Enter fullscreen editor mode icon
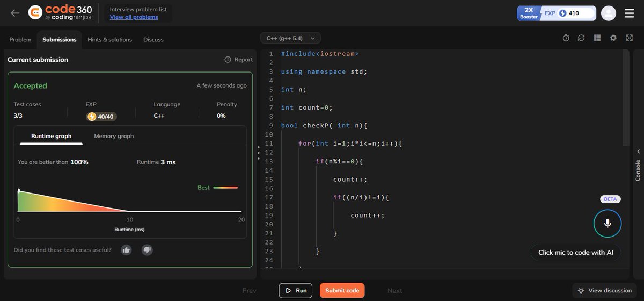The height and width of the screenshot is (301, 644). tap(630, 38)
